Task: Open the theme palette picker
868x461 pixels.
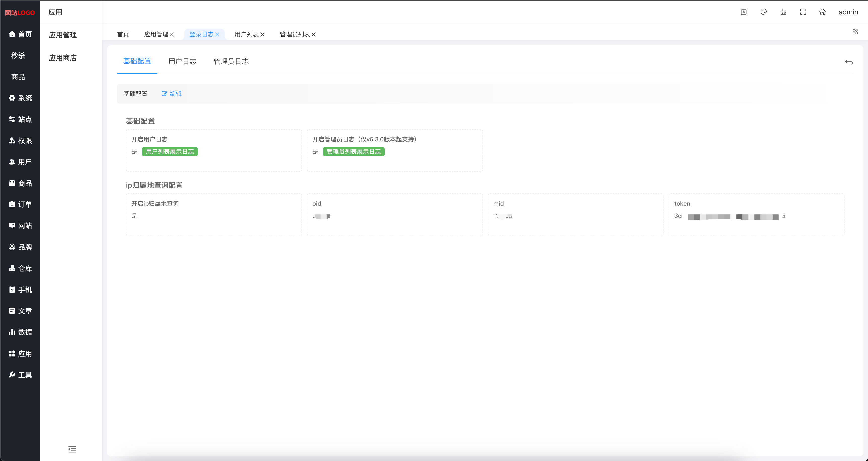Action: pyautogui.click(x=763, y=12)
